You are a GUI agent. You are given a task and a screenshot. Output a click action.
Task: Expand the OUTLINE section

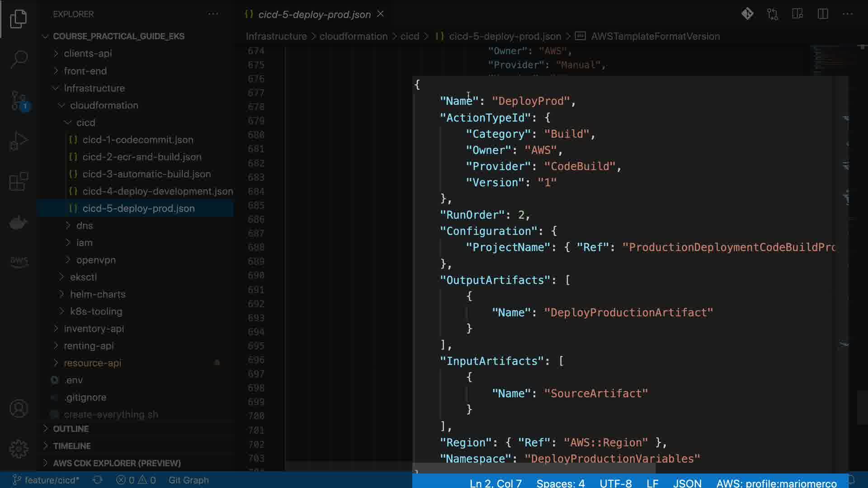[x=71, y=429]
